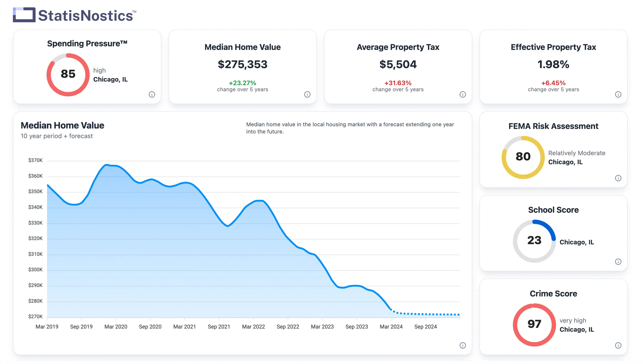Screen dimensions: 643x364
Task: Click the 1.98% effective tax figure
Action: [553, 64]
